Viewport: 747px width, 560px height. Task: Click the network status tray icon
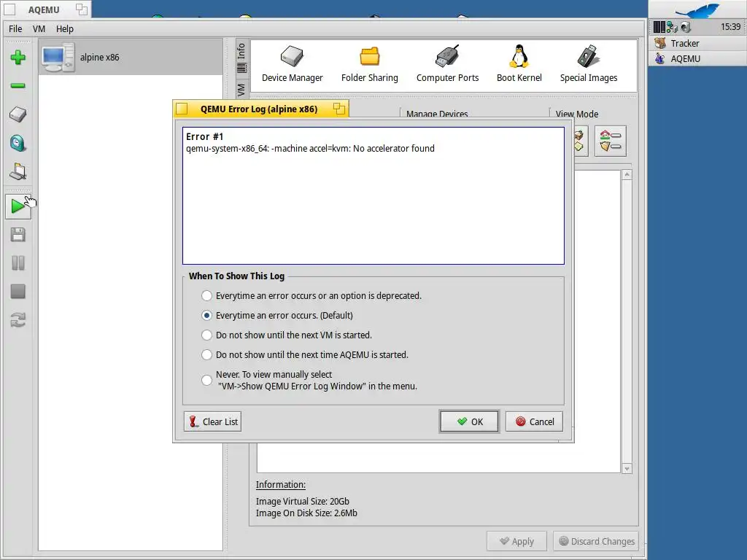[672, 27]
